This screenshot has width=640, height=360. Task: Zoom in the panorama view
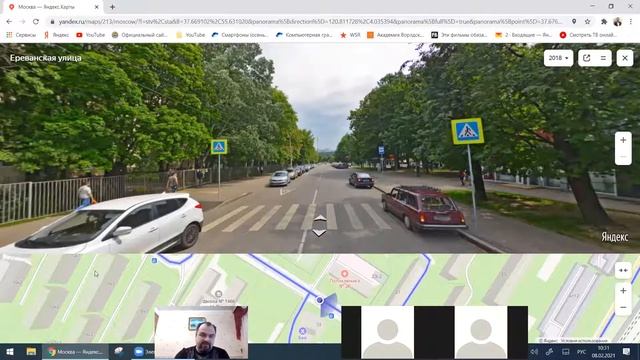pos(623,140)
